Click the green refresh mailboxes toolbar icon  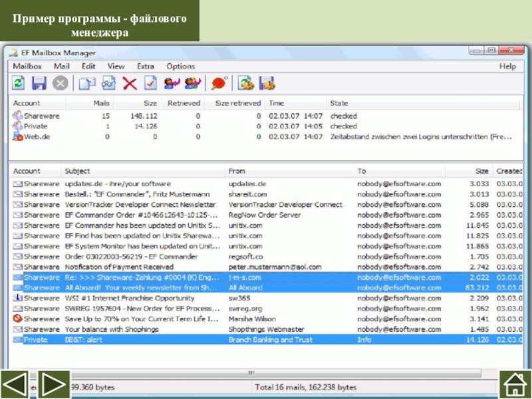(19, 83)
